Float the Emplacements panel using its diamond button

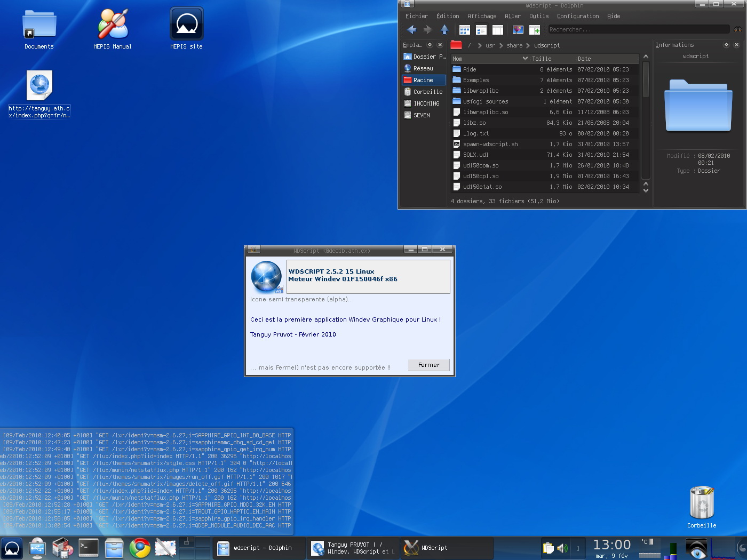430,45
